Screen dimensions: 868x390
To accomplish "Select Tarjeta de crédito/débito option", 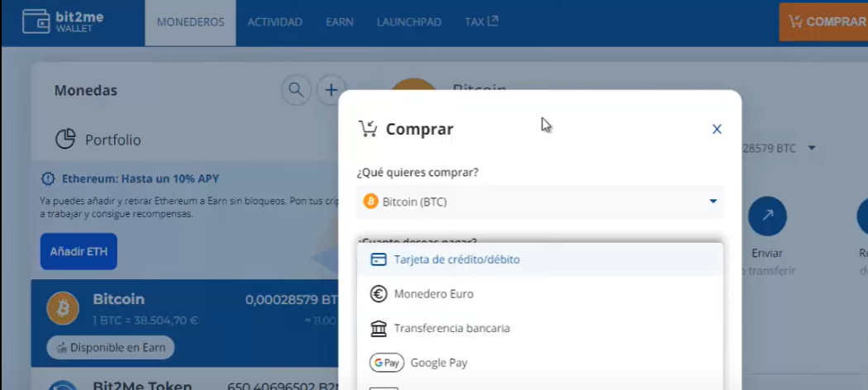I will pos(540,259).
